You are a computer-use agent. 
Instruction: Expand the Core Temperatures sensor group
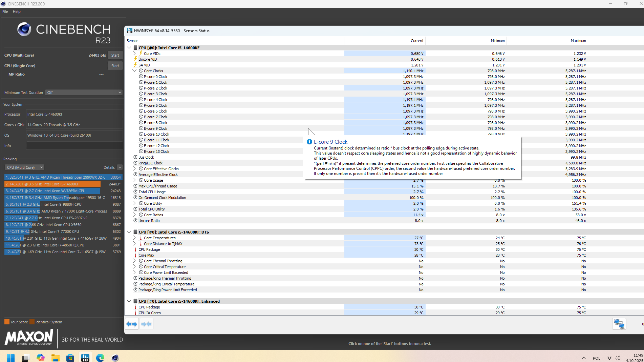[x=134, y=238]
